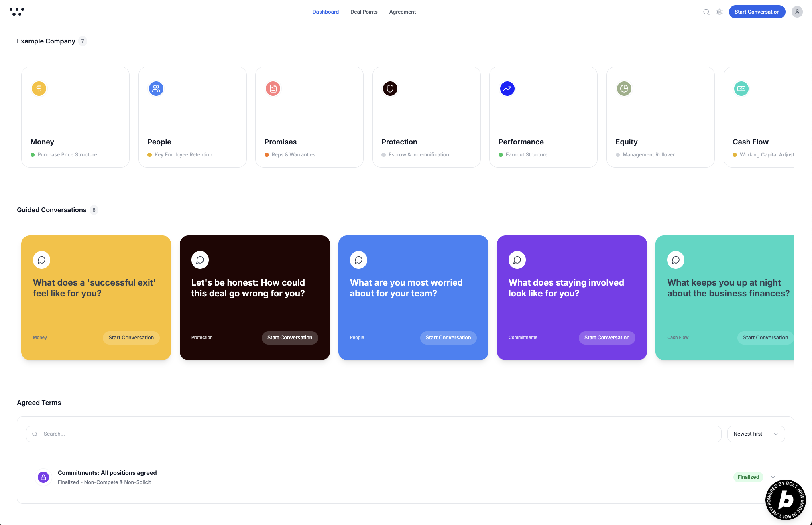
Task: Click the Cash Flow banknote icon
Action: point(741,89)
